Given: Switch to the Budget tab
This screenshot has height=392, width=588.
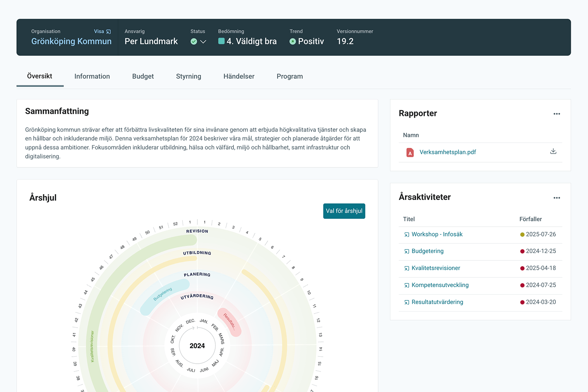Looking at the screenshot, I should 143,76.
